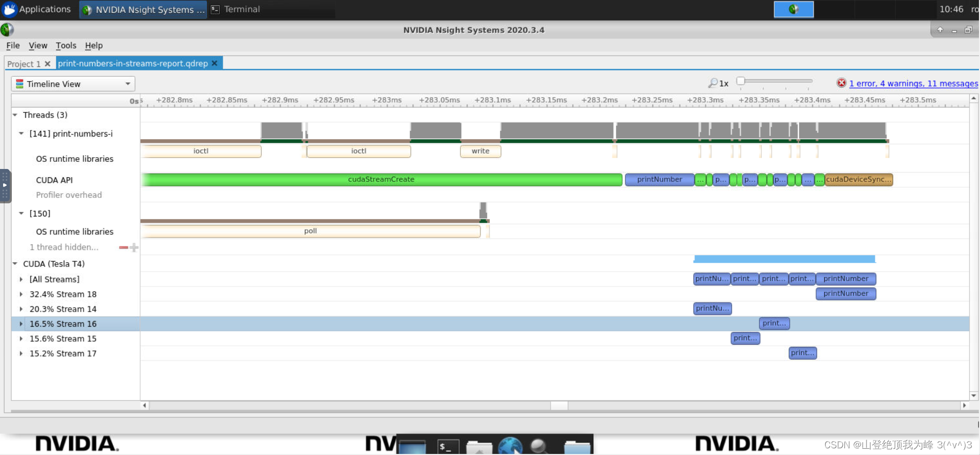
Task: Click the plus icon to show hidden thread
Action: [134, 247]
